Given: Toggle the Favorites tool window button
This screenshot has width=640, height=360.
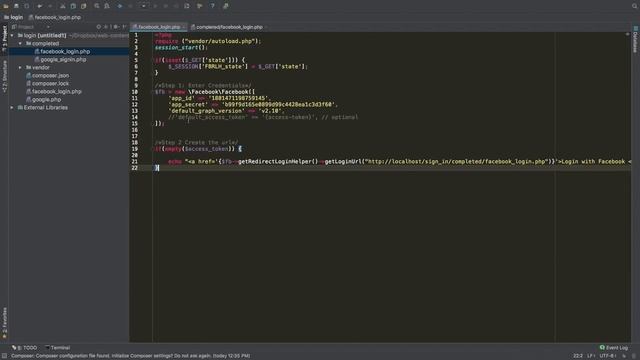Looking at the screenshot, I should [x=4, y=323].
